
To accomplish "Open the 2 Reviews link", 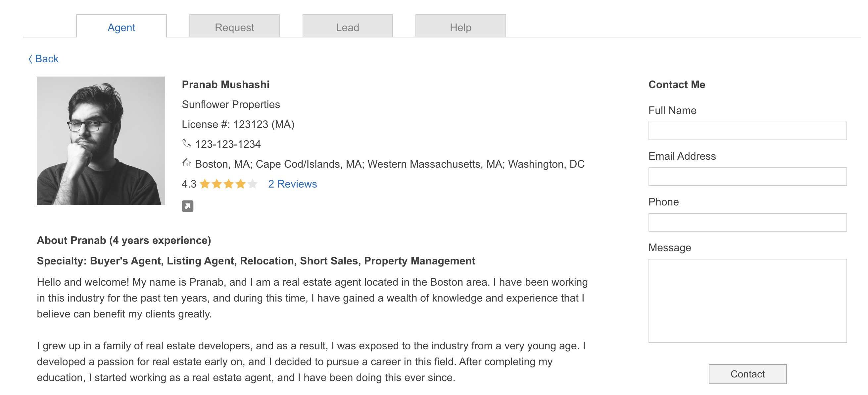I will pos(292,184).
